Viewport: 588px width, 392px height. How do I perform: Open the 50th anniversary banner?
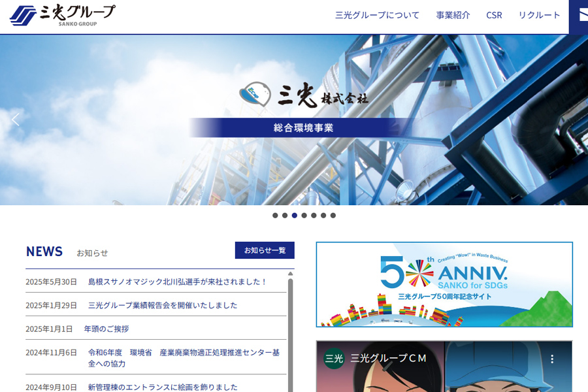coord(444,284)
